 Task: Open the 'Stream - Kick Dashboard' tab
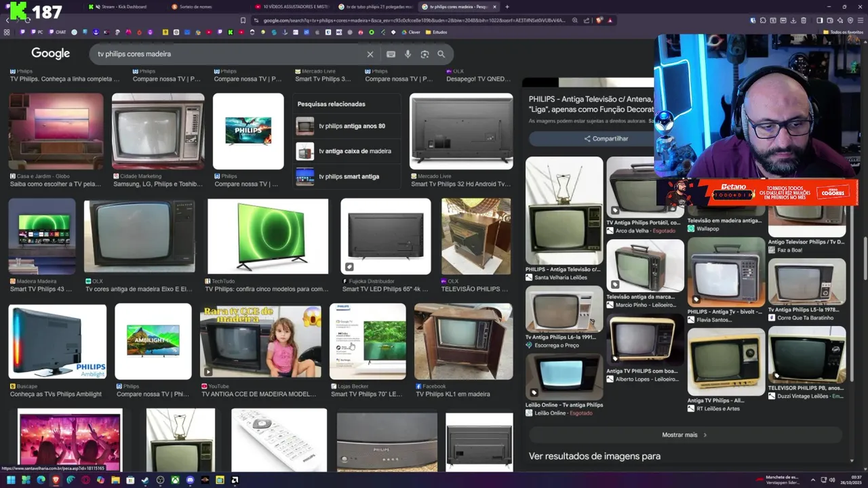(123, 7)
